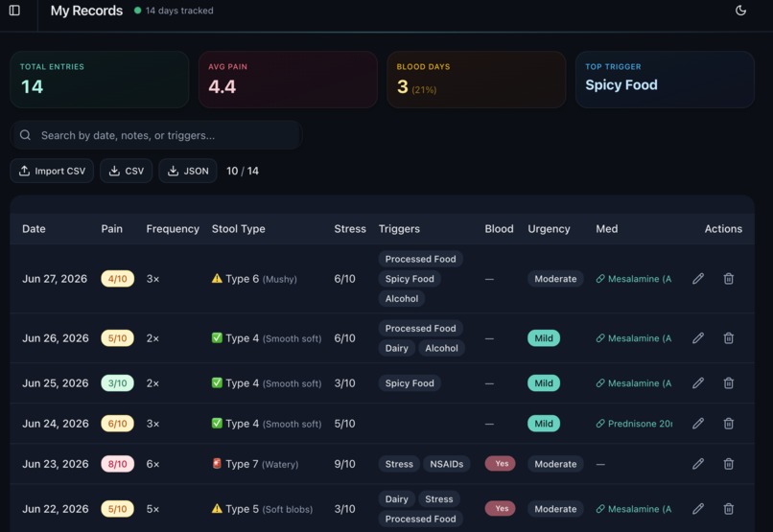Viewport: 773px width, 532px height.
Task: Select the Avg Pain 4.4 card
Action: (x=288, y=80)
